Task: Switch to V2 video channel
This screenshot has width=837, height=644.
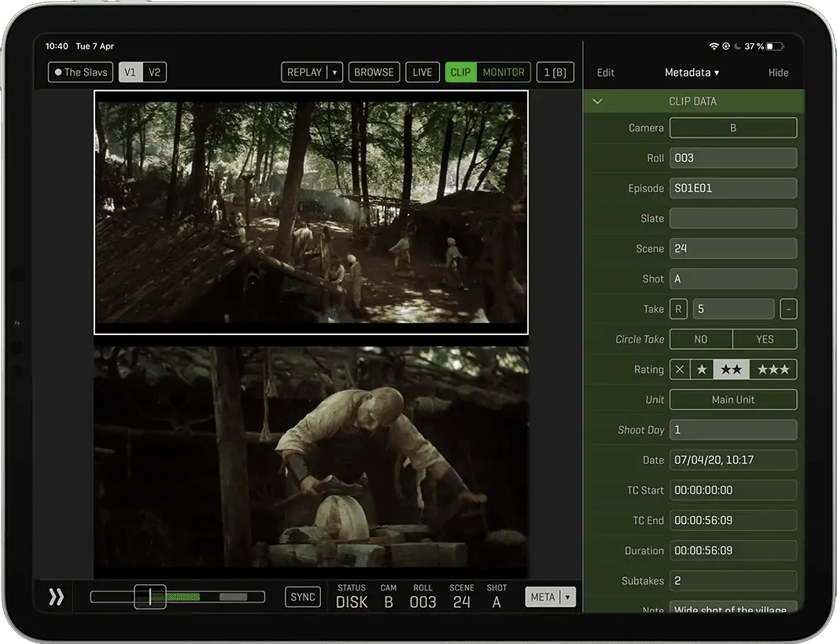Action: [x=154, y=72]
